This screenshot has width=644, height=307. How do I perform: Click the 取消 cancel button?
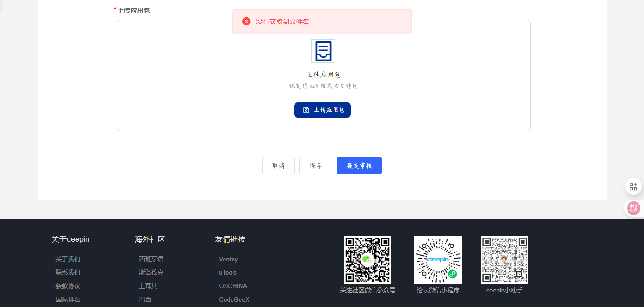coord(278,166)
